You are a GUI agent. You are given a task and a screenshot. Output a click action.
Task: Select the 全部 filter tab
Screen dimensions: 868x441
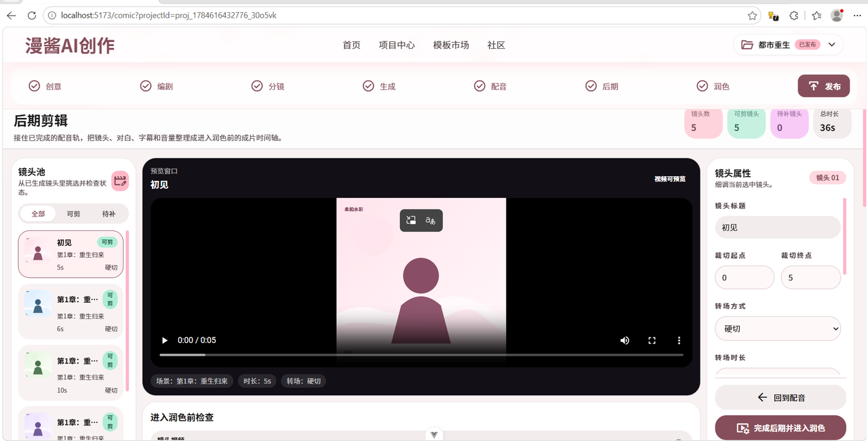[38, 213]
